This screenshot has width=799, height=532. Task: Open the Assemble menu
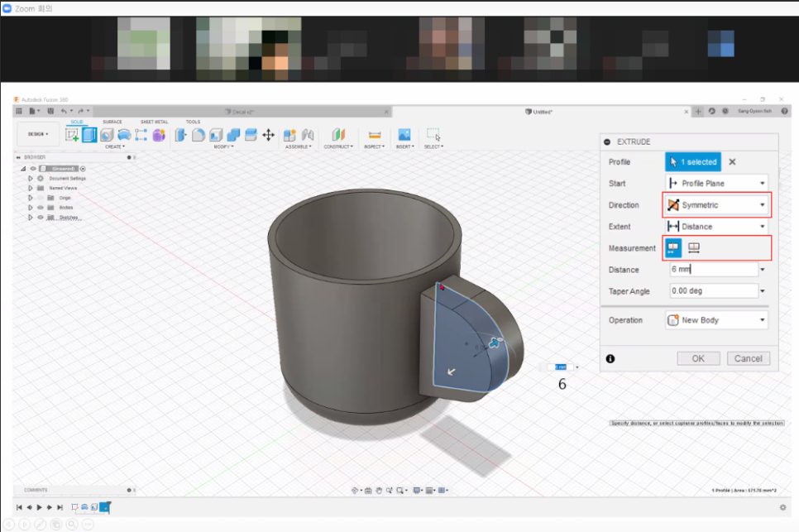[x=298, y=146]
